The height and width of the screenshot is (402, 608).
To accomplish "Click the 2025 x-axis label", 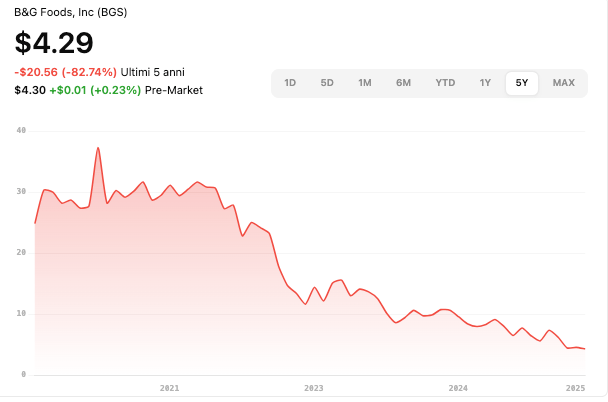I will 575,387.
